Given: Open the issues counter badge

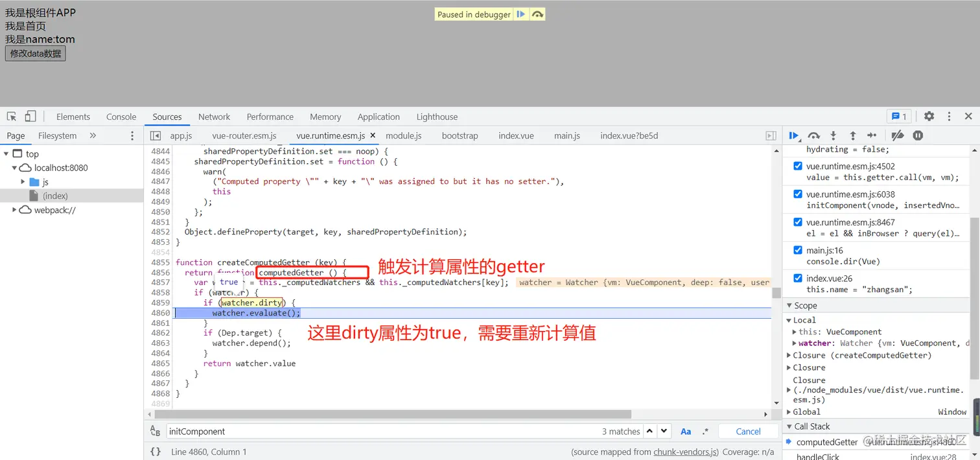Looking at the screenshot, I should click(x=899, y=117).
